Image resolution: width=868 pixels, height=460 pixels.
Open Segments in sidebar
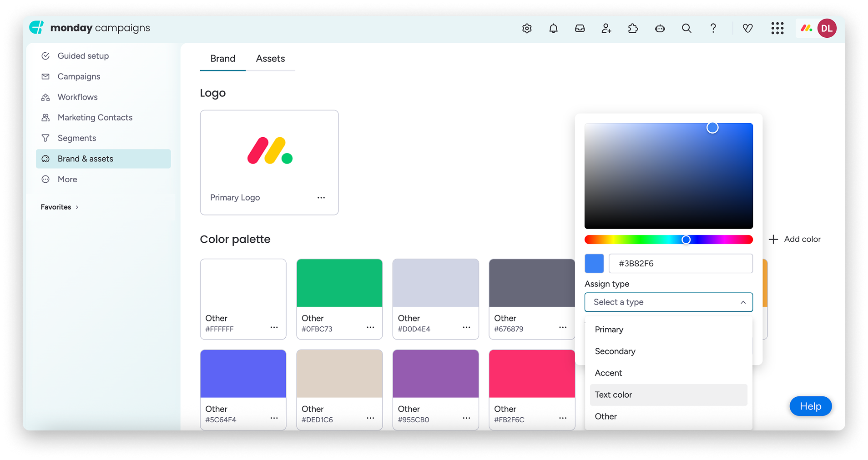103,138
